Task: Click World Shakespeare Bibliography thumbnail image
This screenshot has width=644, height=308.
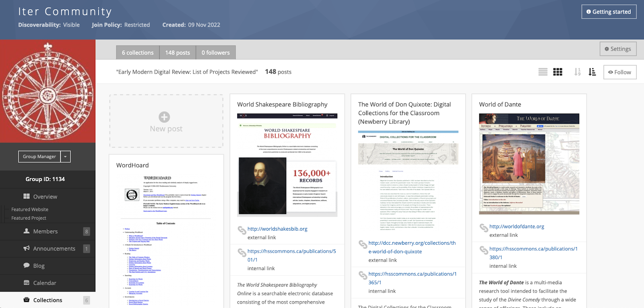Action: pyautogui.click(x=287, y=165)
